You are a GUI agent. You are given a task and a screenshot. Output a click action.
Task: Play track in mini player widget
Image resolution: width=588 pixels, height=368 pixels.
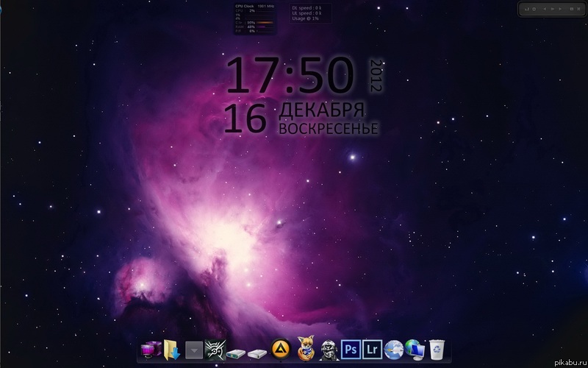click(553, 9)
